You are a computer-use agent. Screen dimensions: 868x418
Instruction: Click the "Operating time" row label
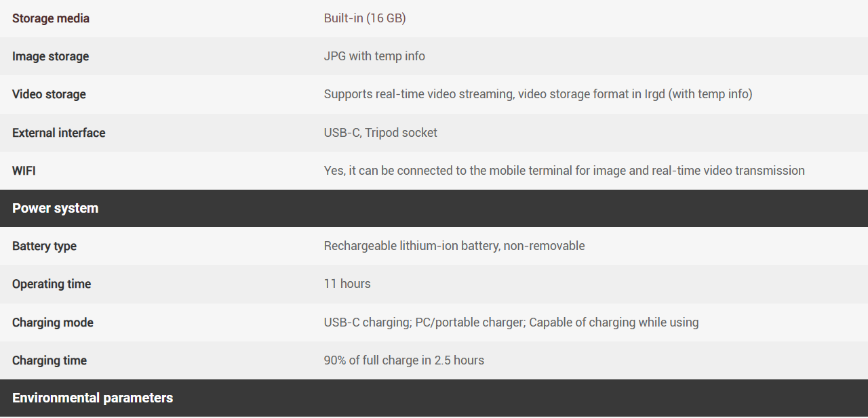[52, 284]
